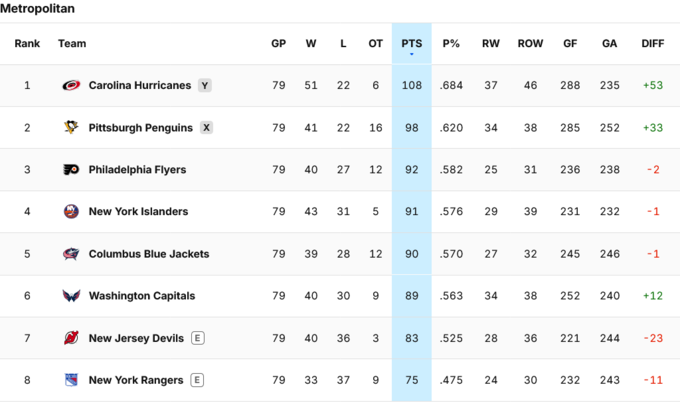Open the Washington Capitals team link
Screen dimensions: 680x403
[142, 296]
